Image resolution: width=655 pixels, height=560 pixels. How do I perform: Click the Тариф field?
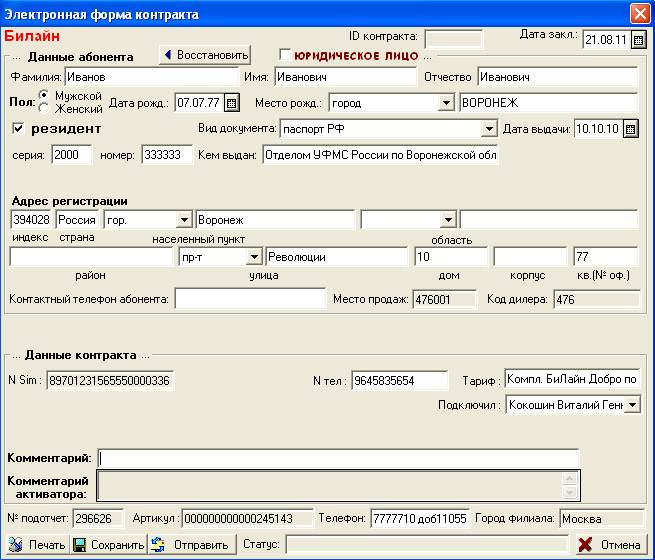pos(572,379)
